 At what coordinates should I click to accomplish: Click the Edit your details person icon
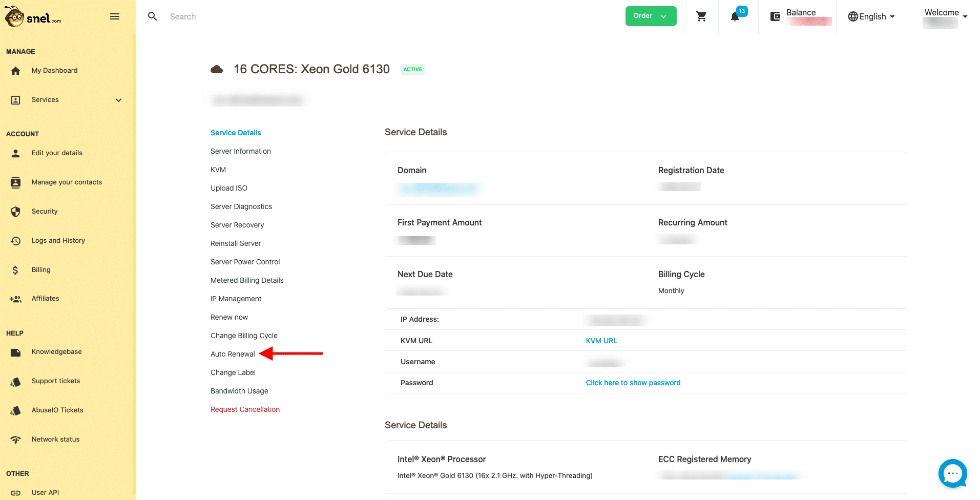click(x=16, y=153)
